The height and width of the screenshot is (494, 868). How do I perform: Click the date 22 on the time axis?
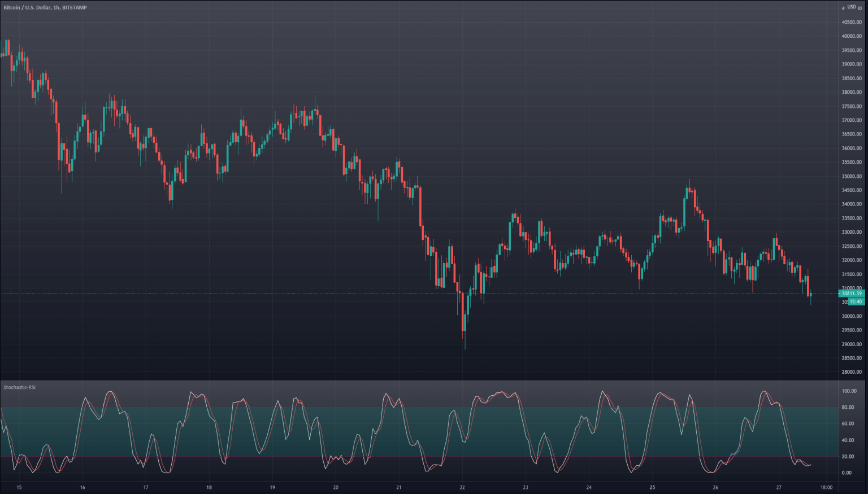pyautogui.click(x=462, y=487)
